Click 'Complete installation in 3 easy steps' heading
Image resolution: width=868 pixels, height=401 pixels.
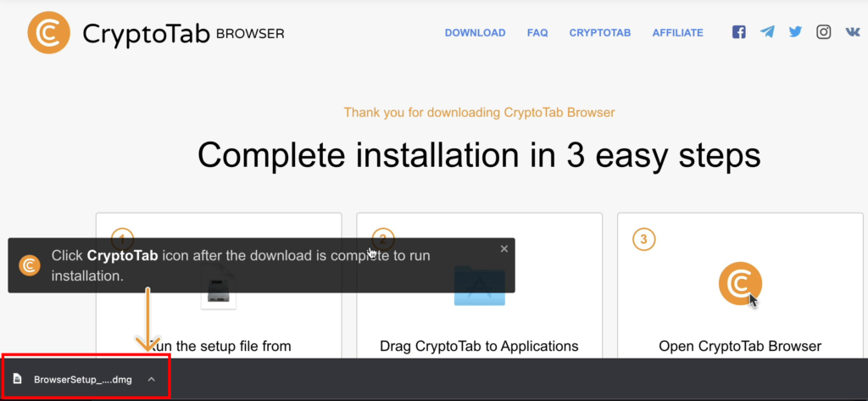tap(480, 154)
